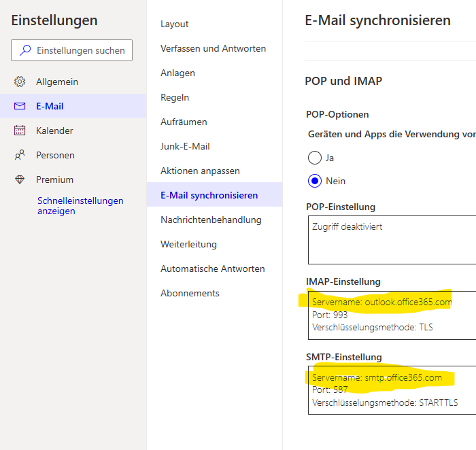Click the SMTP-Einstellung label
The width and height of the screenshot is (476, 450).
(x=343, y=357)
